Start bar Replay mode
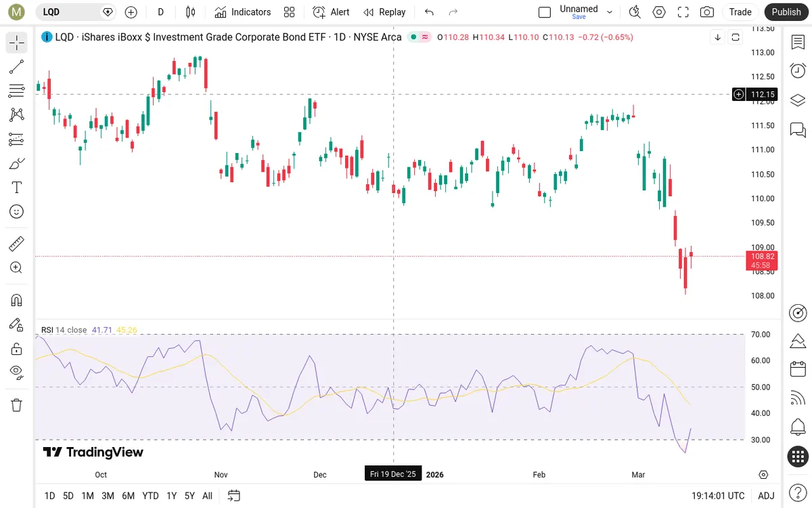This screenshot has width=812, height=508. [384, 12]
